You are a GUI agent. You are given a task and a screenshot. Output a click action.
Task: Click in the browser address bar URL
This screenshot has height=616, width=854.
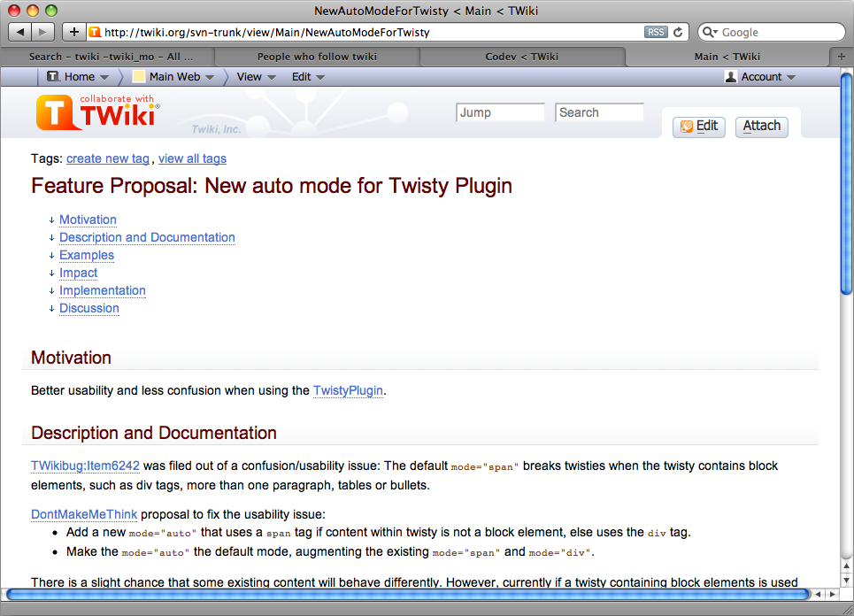coord(267,32)
